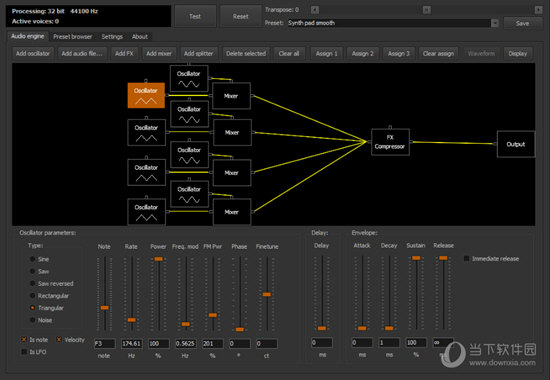Click the Transpose right arrow
Viewport: 550px width, 380px height.
pos(538,10)
